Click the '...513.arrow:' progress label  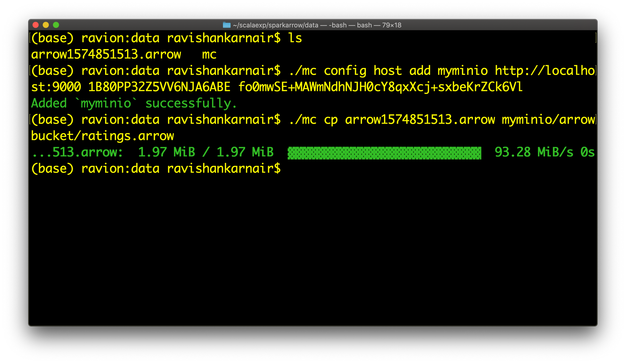(x=77, y=152)
